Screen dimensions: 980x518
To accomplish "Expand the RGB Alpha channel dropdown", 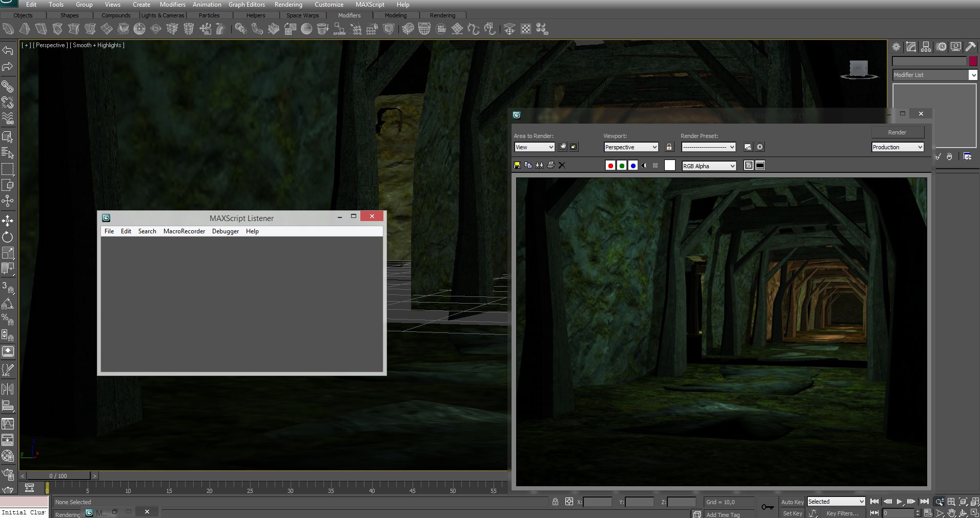I will (709, 166).
